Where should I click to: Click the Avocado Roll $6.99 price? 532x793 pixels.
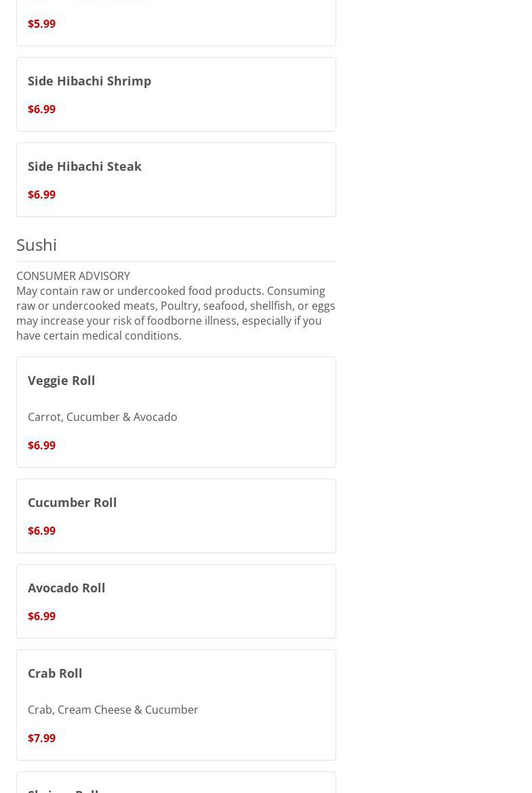coord(41,616)
